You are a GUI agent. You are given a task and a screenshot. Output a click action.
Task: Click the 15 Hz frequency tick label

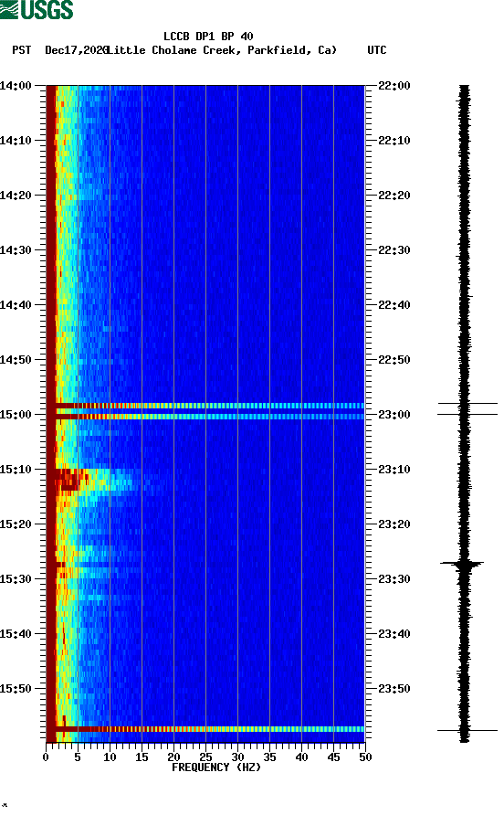142,757
